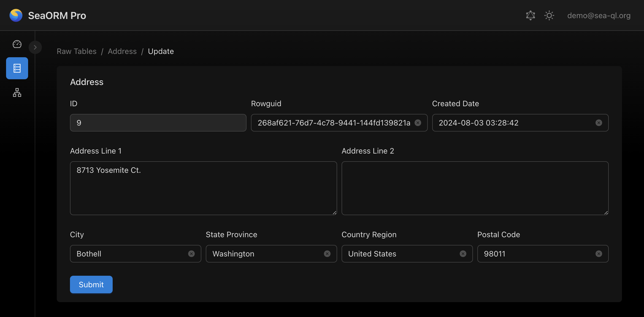Image resolution: width=644 pixels, height=317 pixels.
Task: Clear the Country Region field
Action: (463, 254)
